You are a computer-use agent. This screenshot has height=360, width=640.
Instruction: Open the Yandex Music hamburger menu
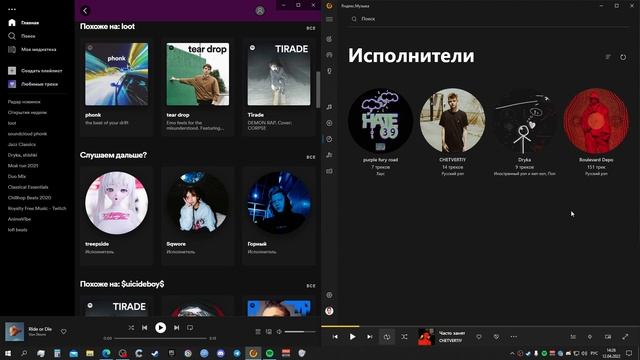pos(329,19)
